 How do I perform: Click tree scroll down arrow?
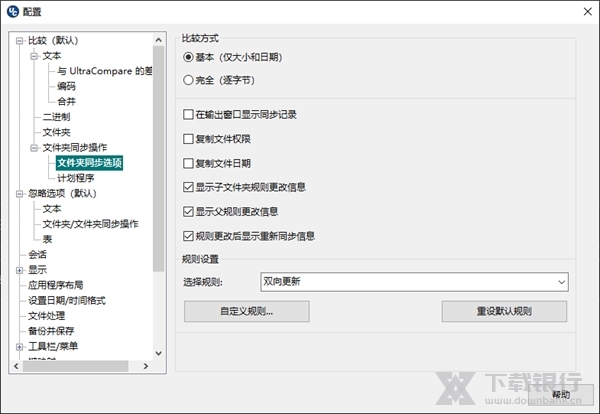(x=158, y=354)
